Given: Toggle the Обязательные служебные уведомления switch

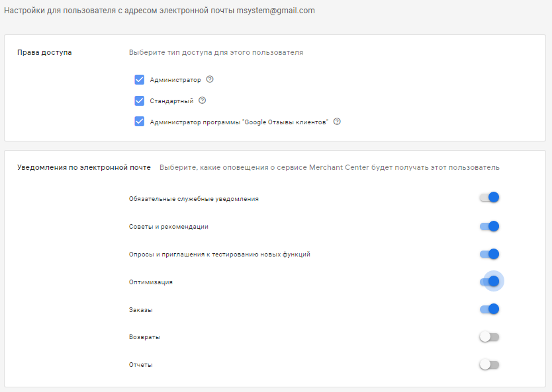Looking at the screenshot, I should point(489,197).
